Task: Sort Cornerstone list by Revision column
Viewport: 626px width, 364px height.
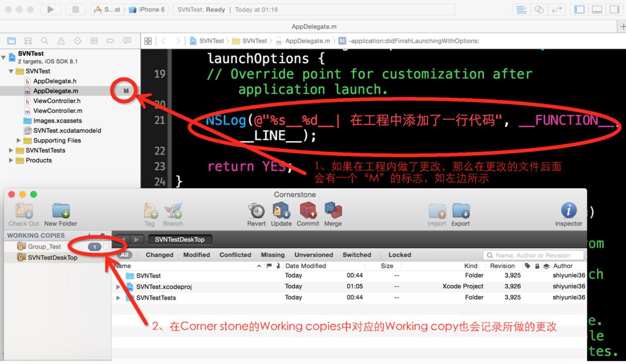Action: (502, 266)
